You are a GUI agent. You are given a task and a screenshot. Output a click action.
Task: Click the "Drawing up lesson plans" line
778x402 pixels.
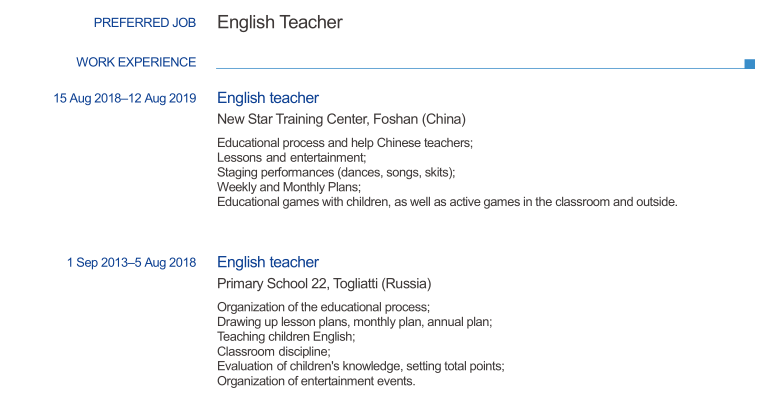354,322
